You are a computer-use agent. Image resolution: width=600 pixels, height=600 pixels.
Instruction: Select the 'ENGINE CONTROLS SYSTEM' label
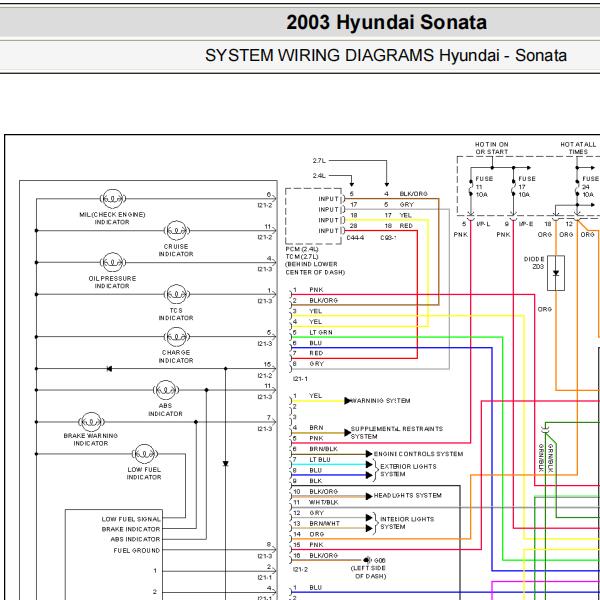(x=418, y=454)
